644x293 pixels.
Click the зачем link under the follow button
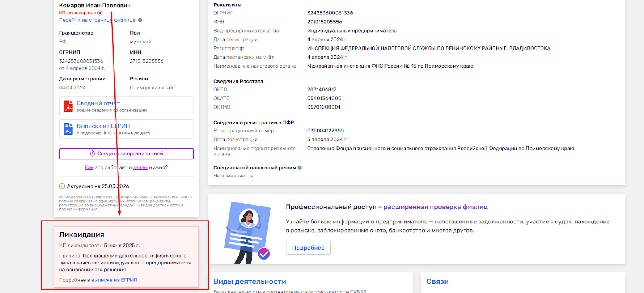point(140,167)
